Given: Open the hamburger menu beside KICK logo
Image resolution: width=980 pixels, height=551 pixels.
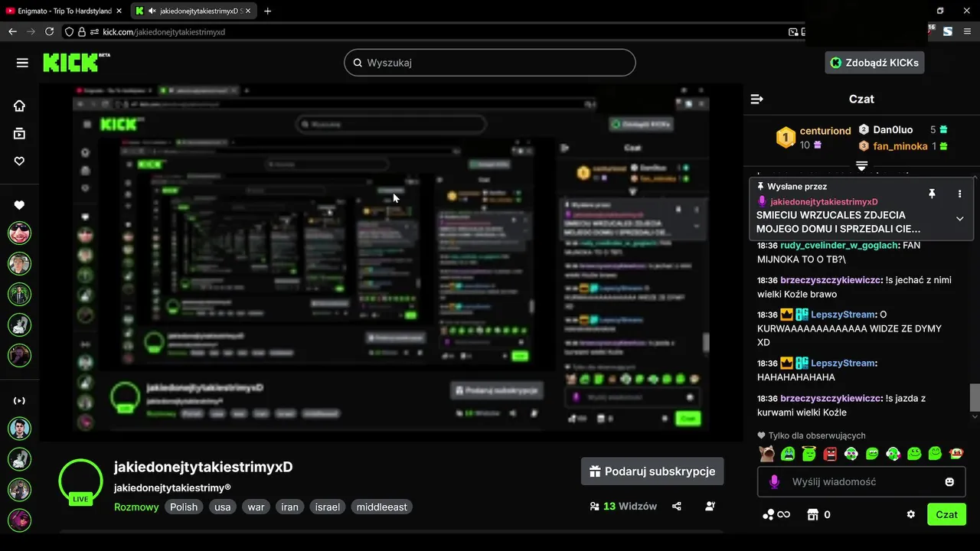Looking at the screenshot, I should coord(22,63).
